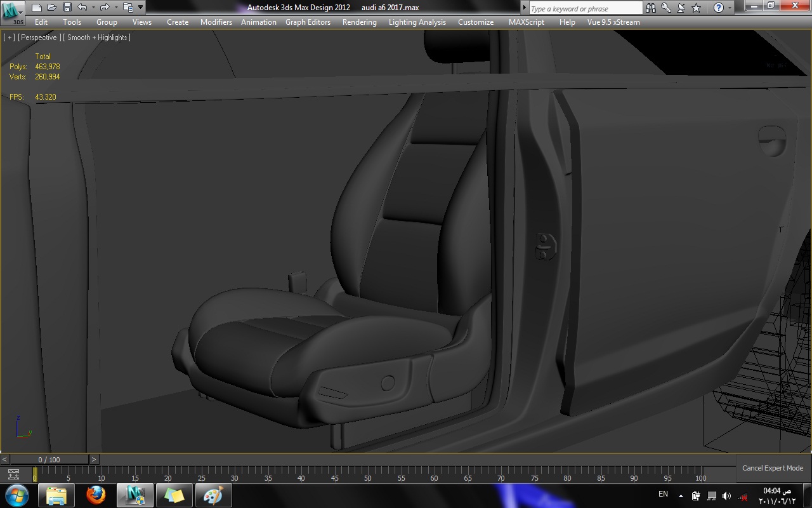
Task: Click the Favorites star icon
Action: [696, 8]
